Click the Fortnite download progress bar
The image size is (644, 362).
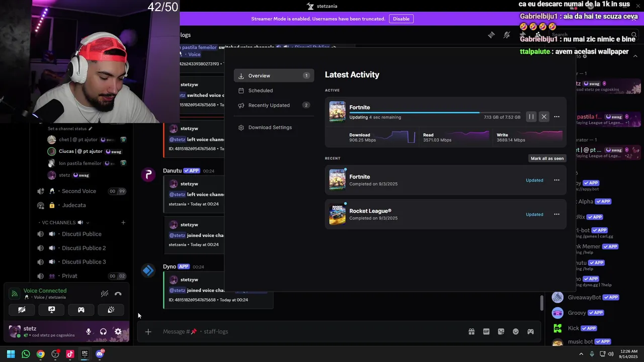435,113
